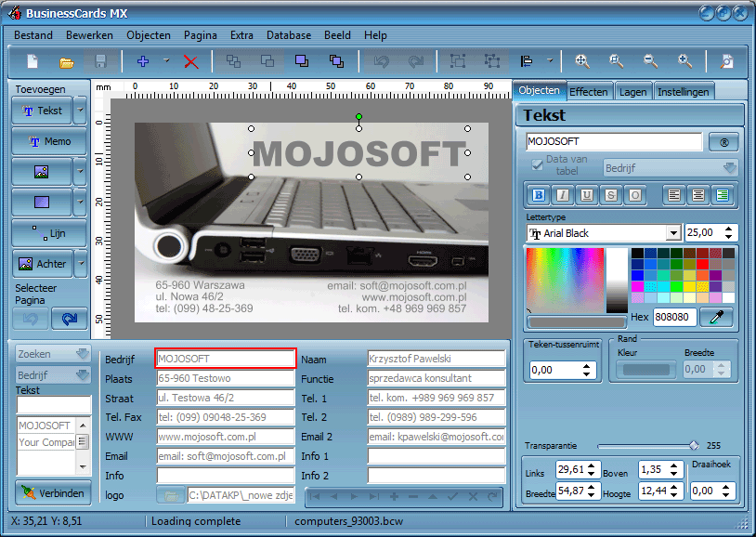The width and height of the screenshot is (756, 537).
Task: Click the bring to front icon
Action: (302, 61)
